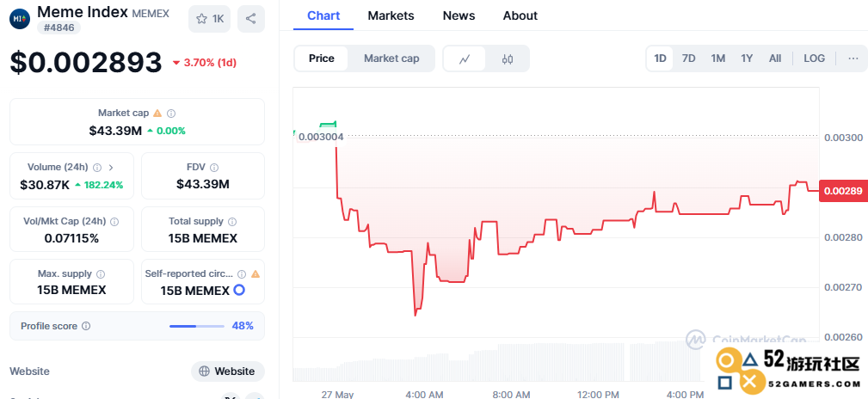Click the 0.003004 opening price label
Viewport: 868px width, 399px height.
(x=321, y=137)
